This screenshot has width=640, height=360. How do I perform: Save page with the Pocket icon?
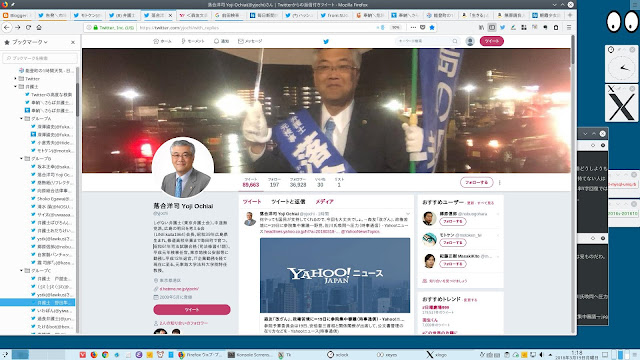(422, 27)
